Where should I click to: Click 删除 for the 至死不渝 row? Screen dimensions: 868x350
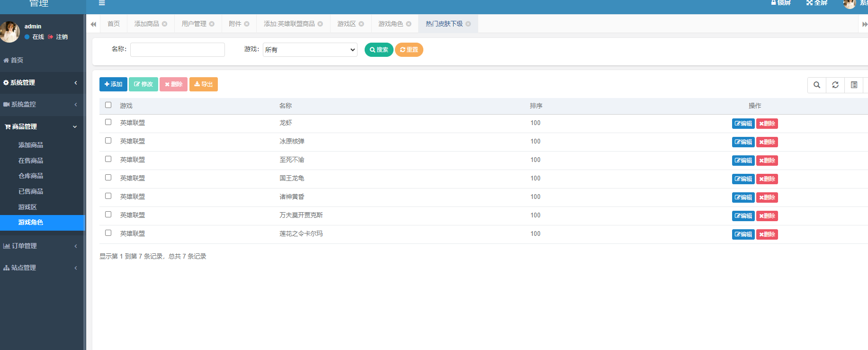[x=767, y=161]
